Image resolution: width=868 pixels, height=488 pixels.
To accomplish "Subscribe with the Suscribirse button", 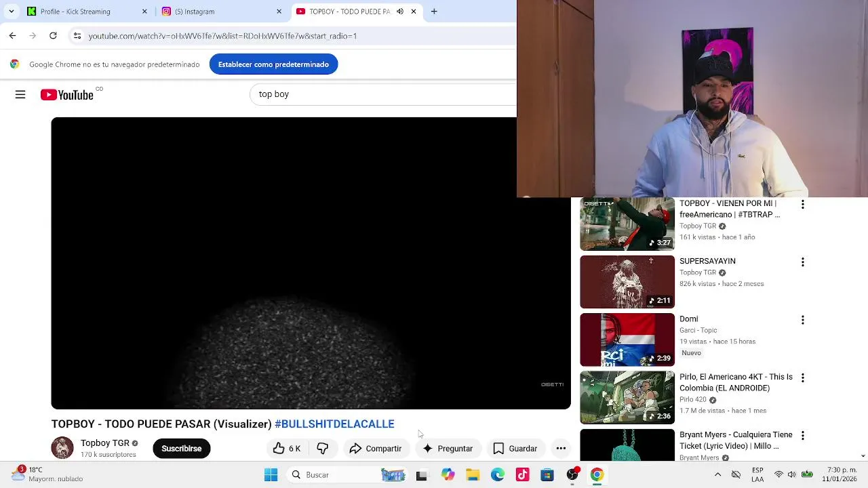I will [182, 449].
